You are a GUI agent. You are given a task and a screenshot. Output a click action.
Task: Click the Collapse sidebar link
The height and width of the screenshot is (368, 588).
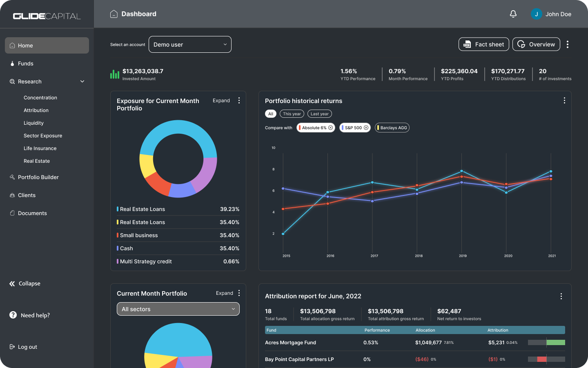25,283
